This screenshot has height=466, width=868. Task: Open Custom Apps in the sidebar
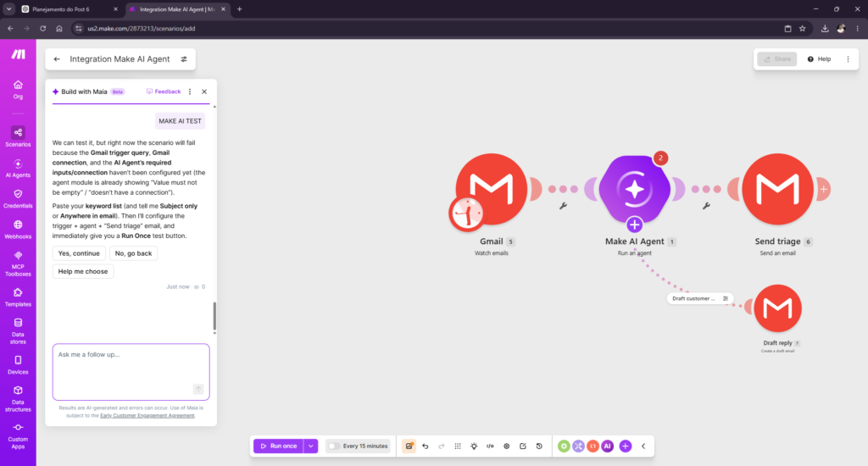tap(18, 436)
